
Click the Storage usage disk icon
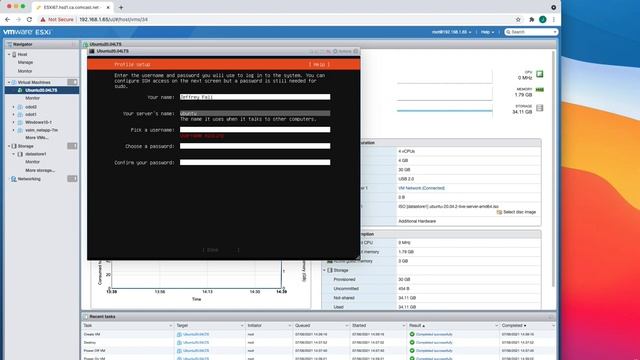point(540,108)
